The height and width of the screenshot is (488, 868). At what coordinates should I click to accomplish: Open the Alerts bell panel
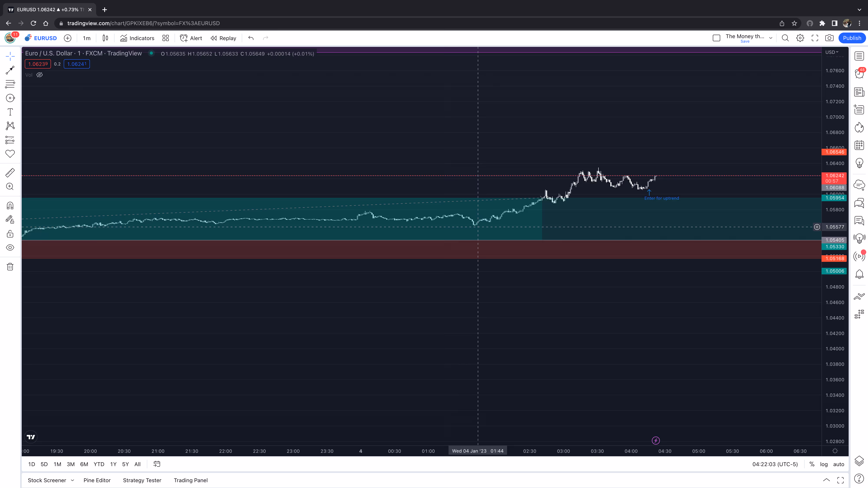coord(859,274)
